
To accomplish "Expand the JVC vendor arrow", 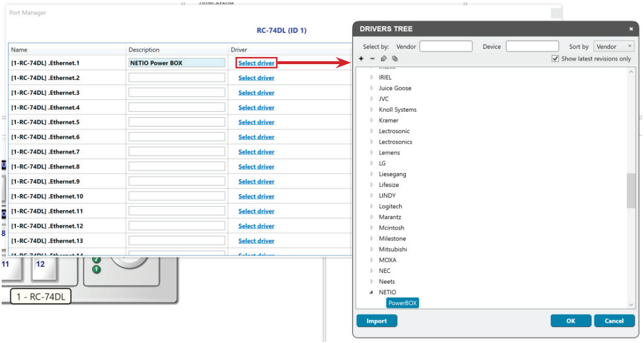I will point(371,99).
